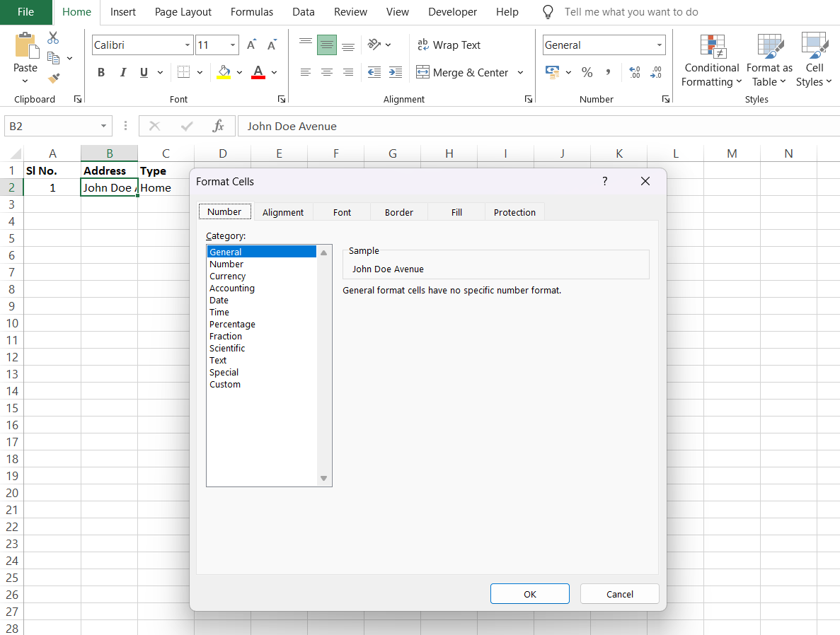
Task: Select cell C2 containing Home
Action: pos(166,188)
